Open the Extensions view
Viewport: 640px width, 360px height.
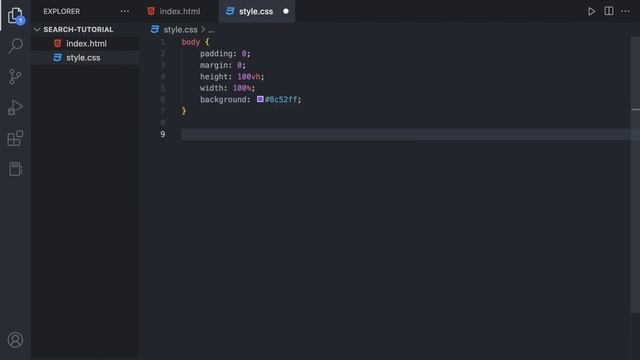coord(16,138)
